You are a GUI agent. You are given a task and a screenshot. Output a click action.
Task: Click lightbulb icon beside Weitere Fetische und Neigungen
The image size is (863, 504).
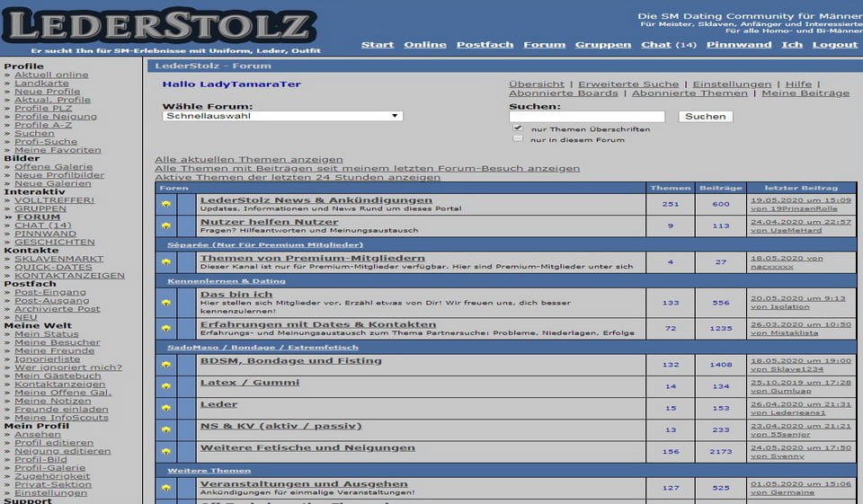pyautogui.click(x=165, y=451)
